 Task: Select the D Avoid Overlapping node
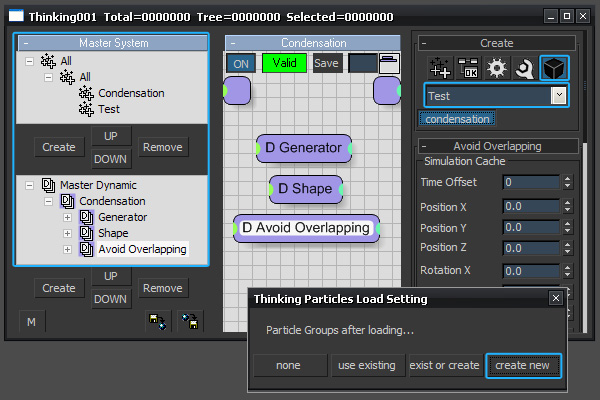[306, 228]
